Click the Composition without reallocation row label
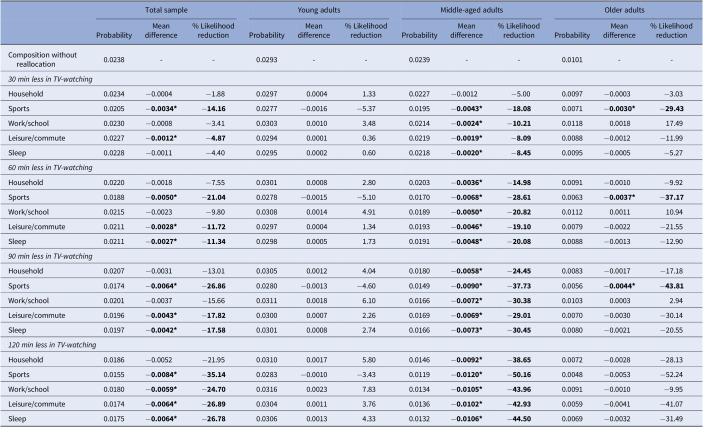Screen dimensions: 703x427 click(x=42, y=60)
